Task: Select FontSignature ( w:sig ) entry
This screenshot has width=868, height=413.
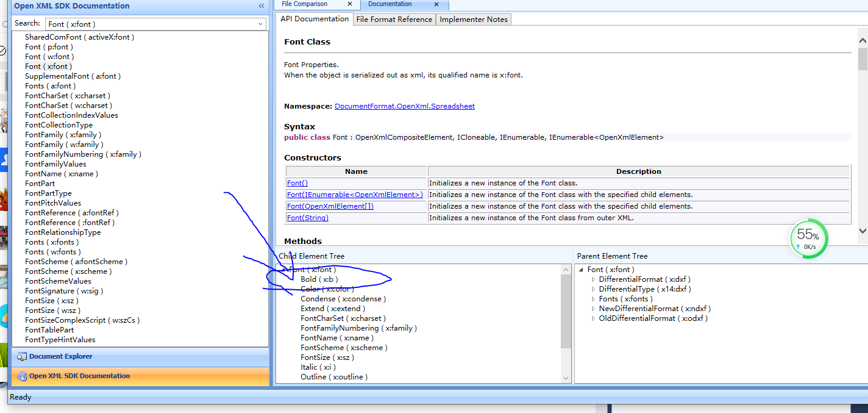Action: pos(64,291)
